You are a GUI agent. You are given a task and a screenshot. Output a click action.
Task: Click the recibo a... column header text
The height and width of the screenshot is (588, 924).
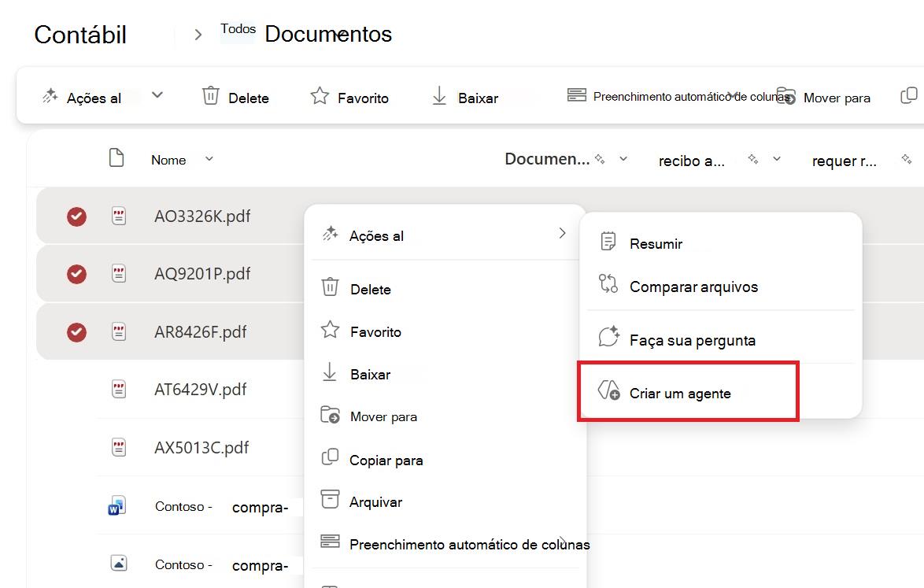[x=691, y=161]
